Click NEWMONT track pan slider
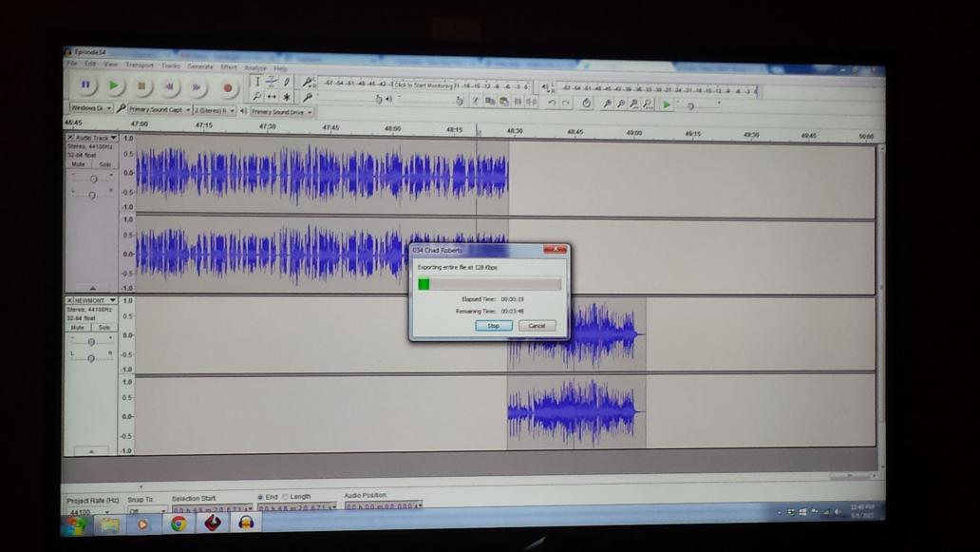This screenshot has height=552, width=980. point(91,358)
